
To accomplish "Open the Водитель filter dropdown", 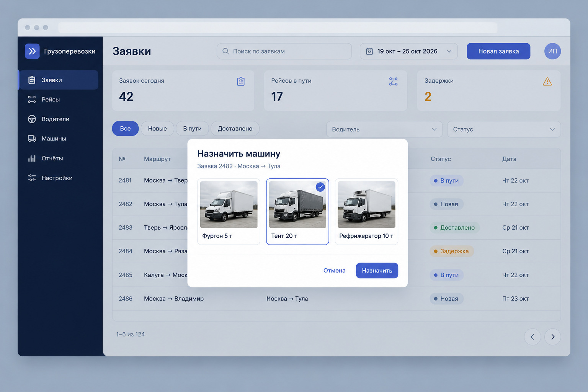I will [384, 129].
